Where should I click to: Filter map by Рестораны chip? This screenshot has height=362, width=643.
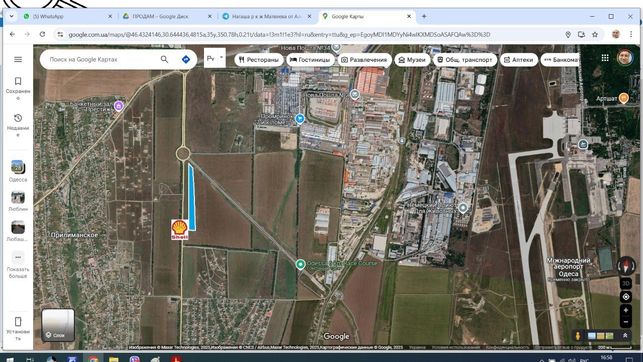(259, 60)
